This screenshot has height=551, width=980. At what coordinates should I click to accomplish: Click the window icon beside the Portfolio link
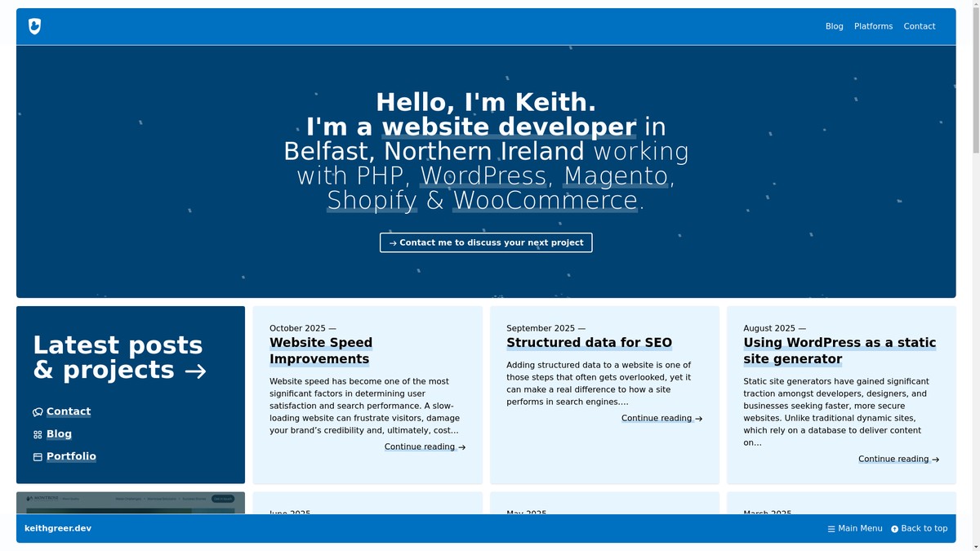pos(38,457)
